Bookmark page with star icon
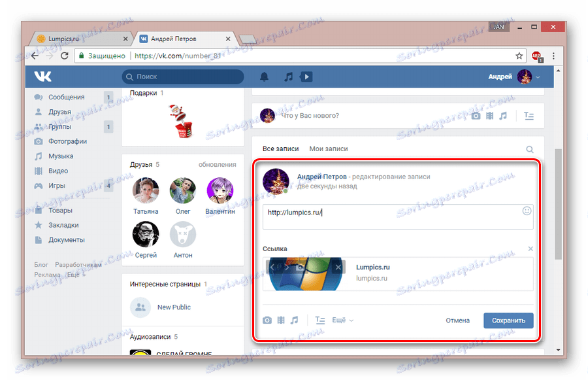This screenshot has height=380, width=588. point(519,56)
